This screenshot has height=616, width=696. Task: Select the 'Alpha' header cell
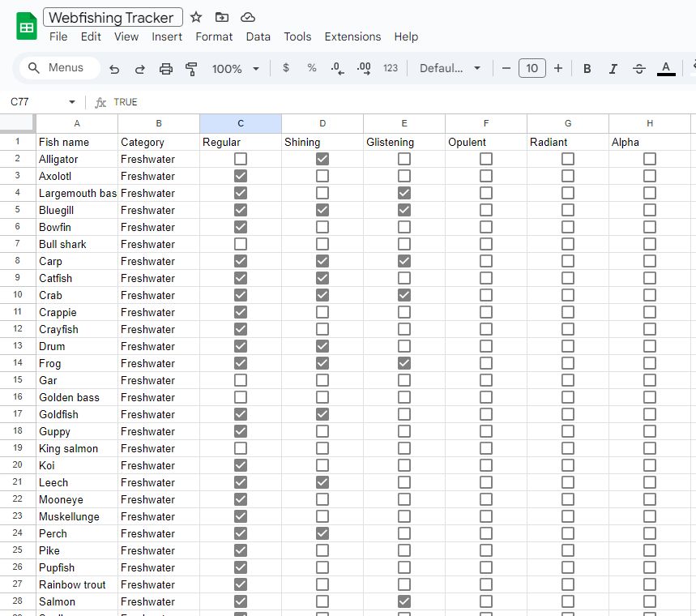[x=649, y=142]
